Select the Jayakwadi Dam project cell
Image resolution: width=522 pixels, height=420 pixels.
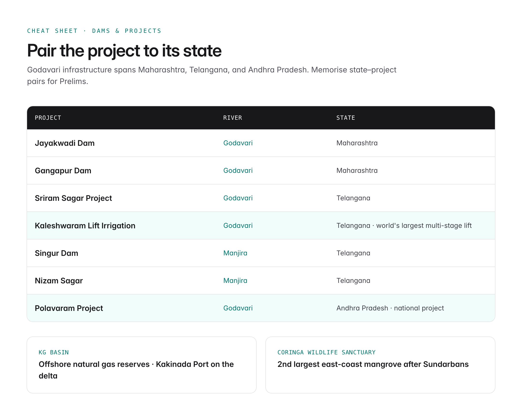pyautogui.click(x=65, y=143)
